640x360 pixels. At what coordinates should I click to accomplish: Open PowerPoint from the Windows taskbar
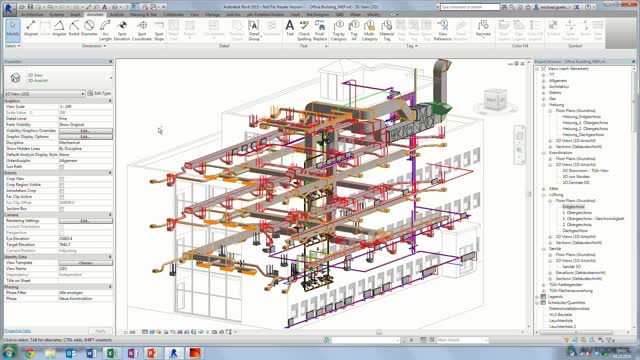point(152,353)
